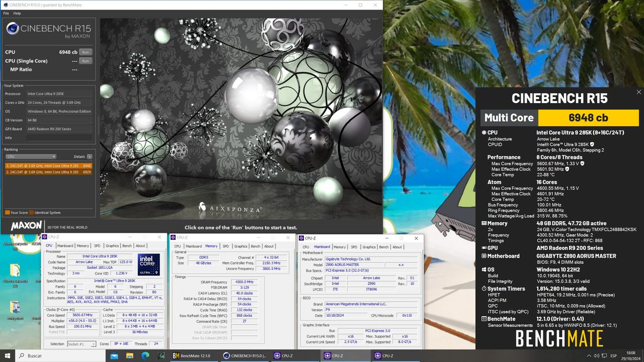
Task: Open the Windows Start menu
Action: click(8, 355)
